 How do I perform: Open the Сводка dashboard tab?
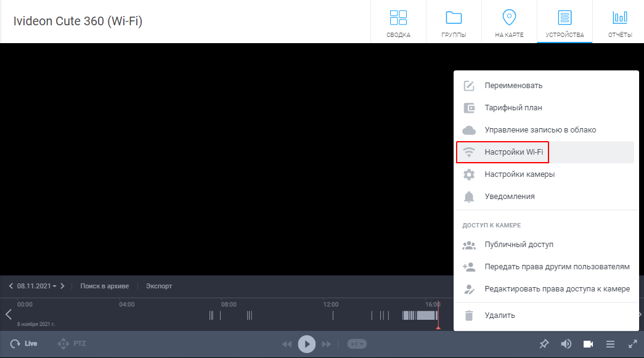pyautogui.click(x=398, y=22)
